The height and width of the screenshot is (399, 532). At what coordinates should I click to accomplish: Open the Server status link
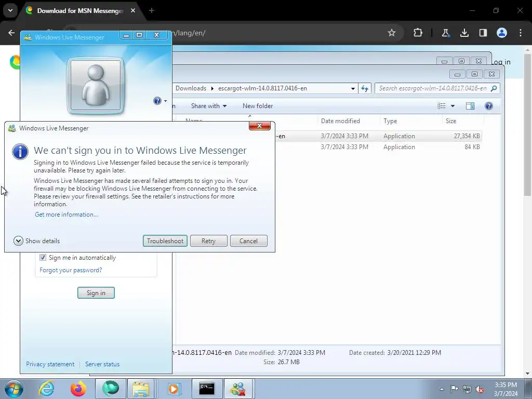102,364
